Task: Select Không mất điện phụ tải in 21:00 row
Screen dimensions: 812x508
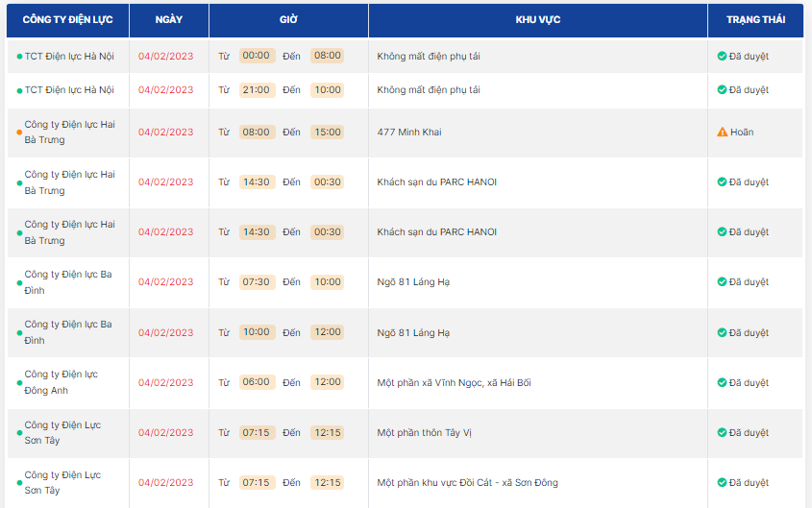Action: pyautogui.click(x=429, y=89)
